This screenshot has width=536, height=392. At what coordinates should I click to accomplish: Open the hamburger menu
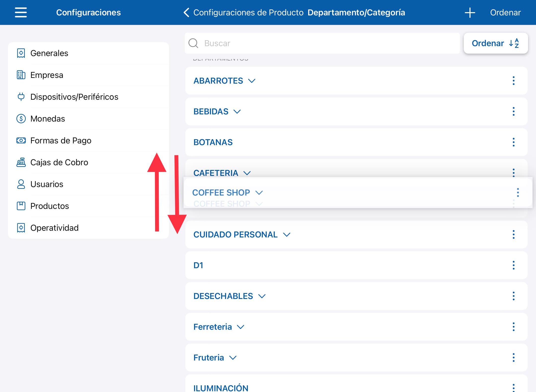point(21,12)
